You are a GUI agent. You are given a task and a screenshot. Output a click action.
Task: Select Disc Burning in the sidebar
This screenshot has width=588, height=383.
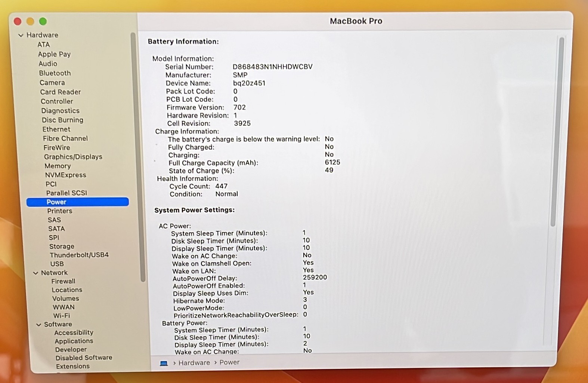tap(62, 120)
